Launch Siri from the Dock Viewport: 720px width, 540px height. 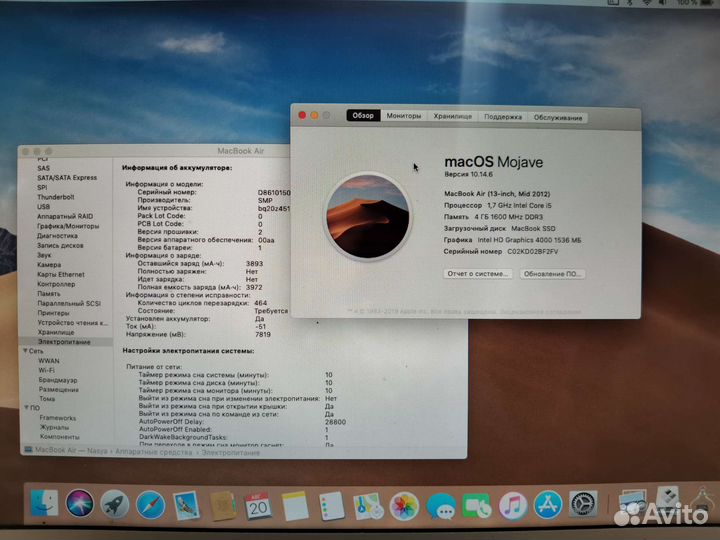(79, 503)
